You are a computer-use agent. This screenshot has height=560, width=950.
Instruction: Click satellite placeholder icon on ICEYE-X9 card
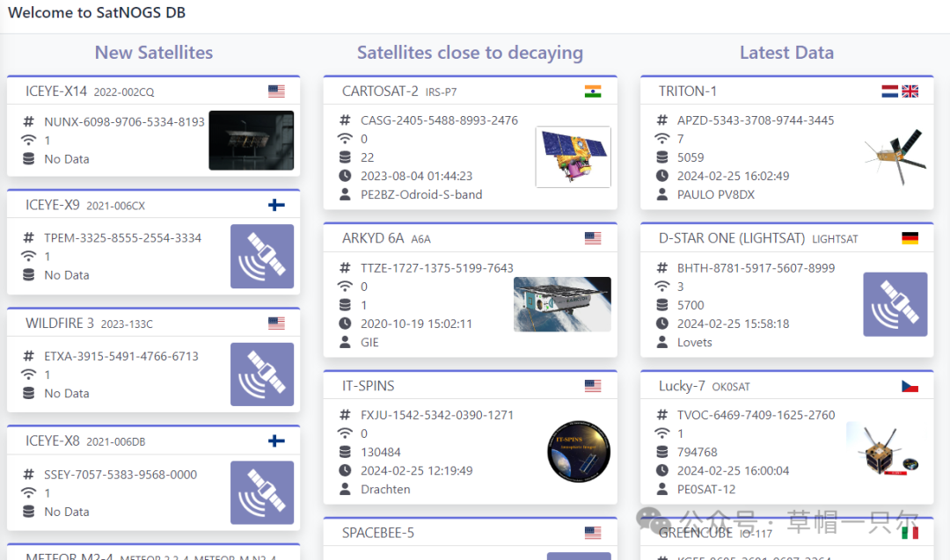click(x=262, y=256)
